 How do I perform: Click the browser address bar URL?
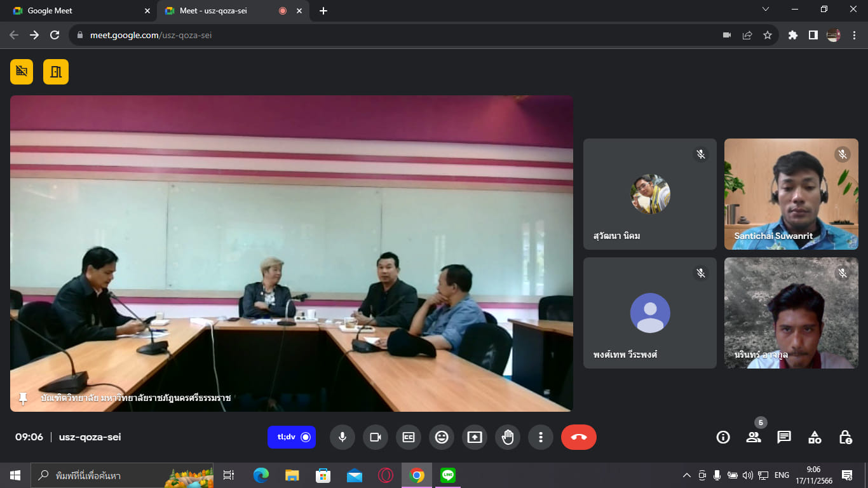(x=151, y=35)
